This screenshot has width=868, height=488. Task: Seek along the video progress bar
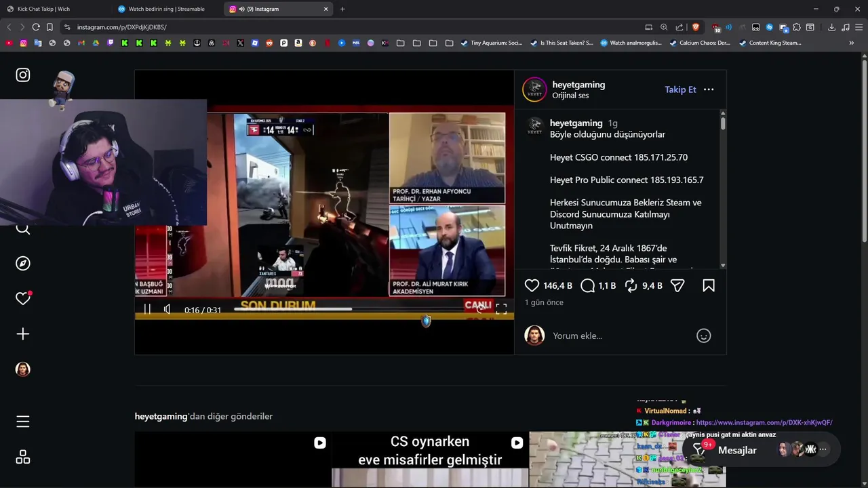coord(353,309)
